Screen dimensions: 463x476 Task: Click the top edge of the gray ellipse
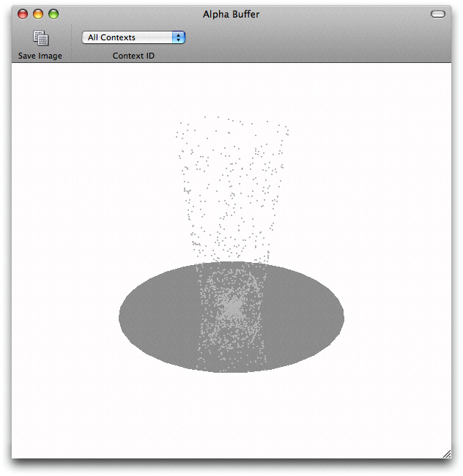click(x=231, y=264)
